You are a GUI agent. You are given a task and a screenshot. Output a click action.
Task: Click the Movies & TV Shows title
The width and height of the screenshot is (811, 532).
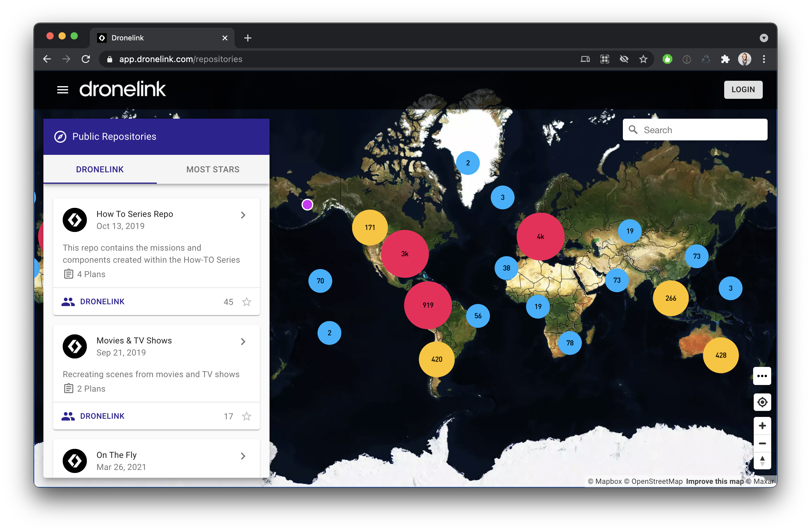tap(134, 340)
